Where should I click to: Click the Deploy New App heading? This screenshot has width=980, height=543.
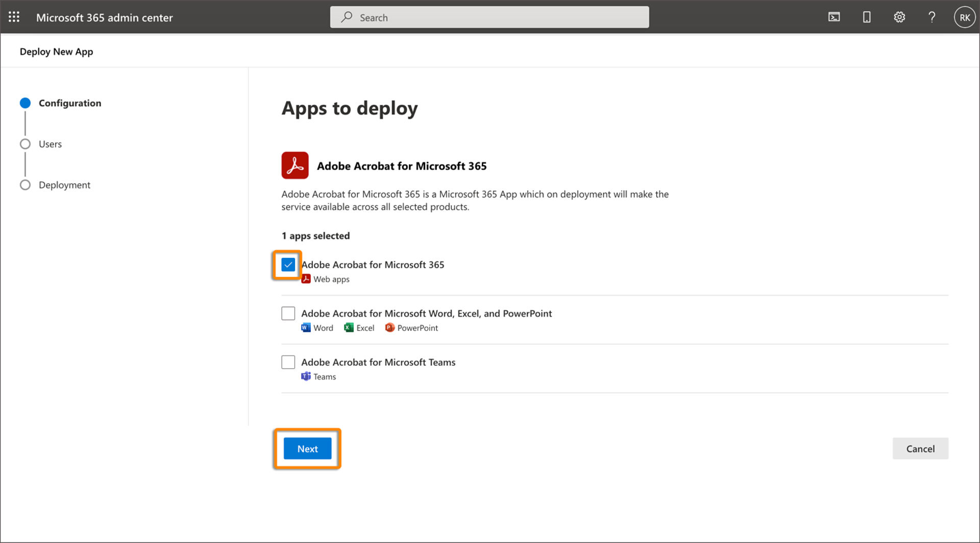[x=56, y=51]
